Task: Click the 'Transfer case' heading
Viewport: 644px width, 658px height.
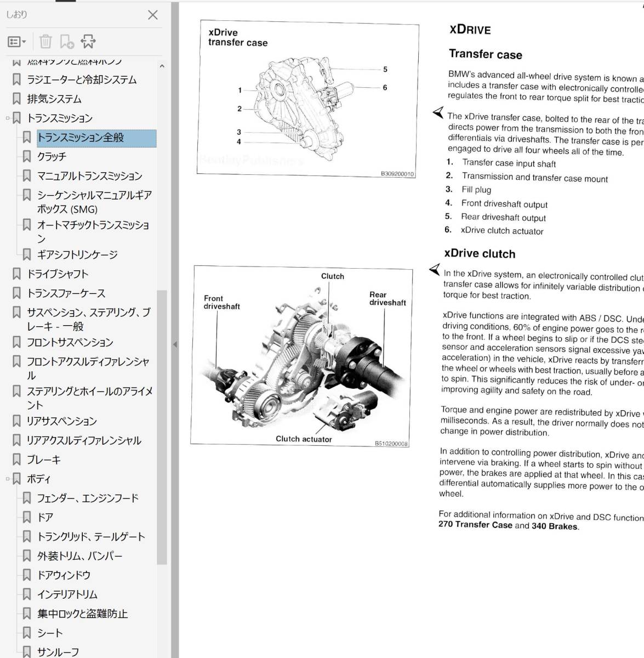Action: tap(486, 54)
